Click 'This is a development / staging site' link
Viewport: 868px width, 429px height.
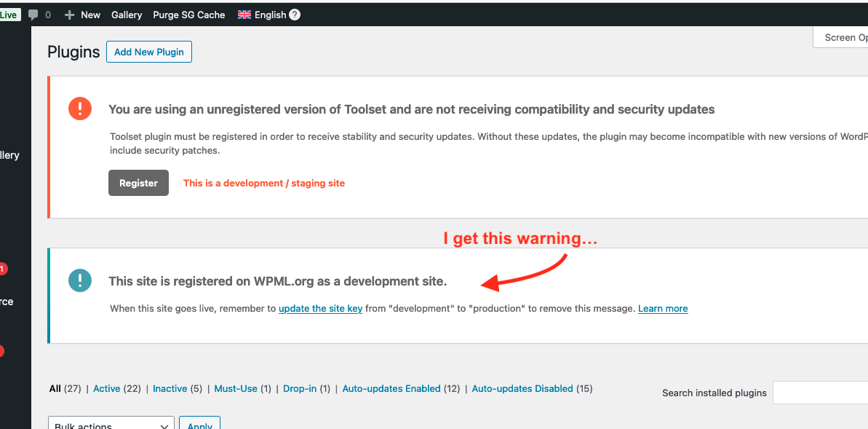tap(264, 183)
